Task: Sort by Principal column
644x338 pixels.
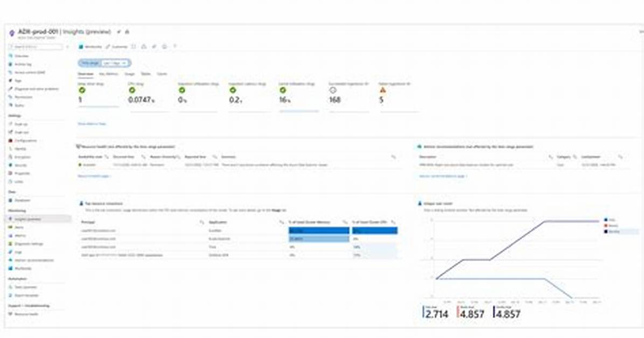Action: pyautogui.click(x=88, y=222)
